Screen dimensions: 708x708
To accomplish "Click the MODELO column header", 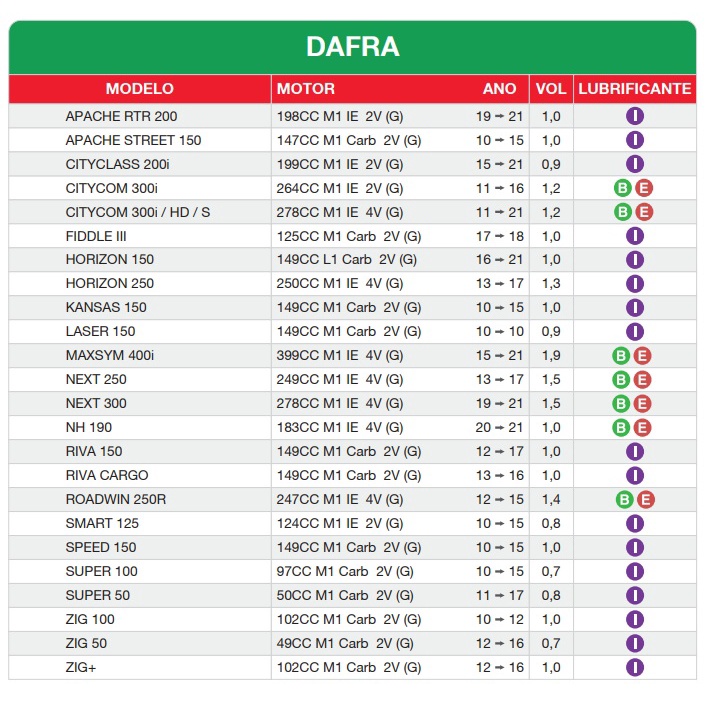I will (140, 89).
